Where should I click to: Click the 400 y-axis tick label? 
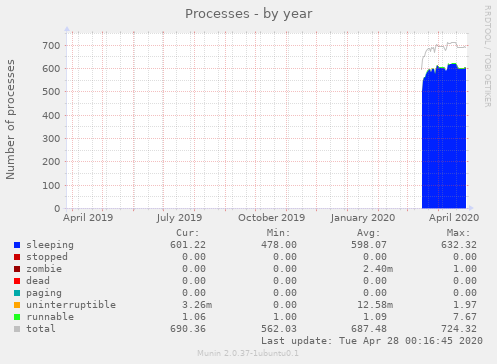tap(51, 116)
